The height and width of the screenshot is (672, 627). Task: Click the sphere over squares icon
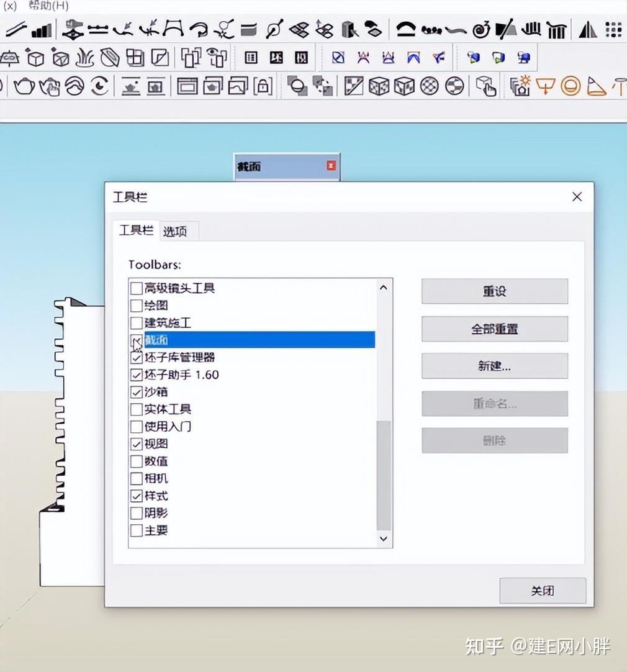pyautogui.click(x=297, y=86)
